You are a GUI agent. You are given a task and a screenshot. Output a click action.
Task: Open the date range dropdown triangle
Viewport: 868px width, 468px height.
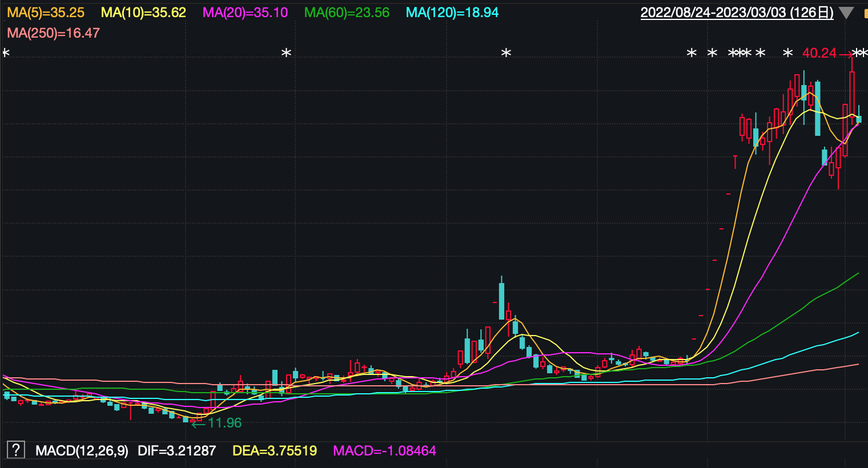(846, 13)
